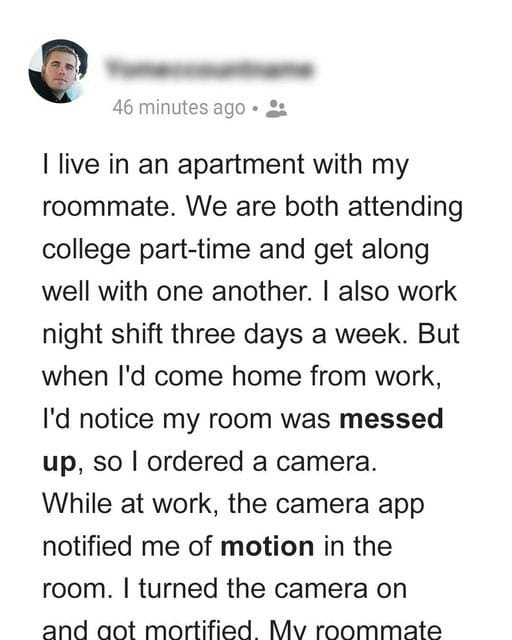Click the word 'While' in post
512x640 pixels.
coord(77,504)
